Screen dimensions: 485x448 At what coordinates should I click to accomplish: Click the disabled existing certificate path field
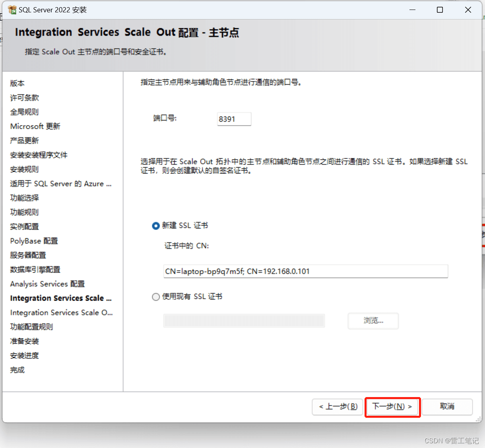coord(244,321)
